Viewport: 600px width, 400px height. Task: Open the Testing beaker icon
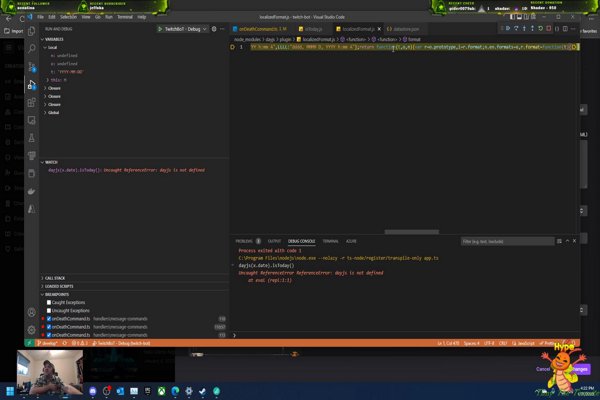click(x=32, y=138)
